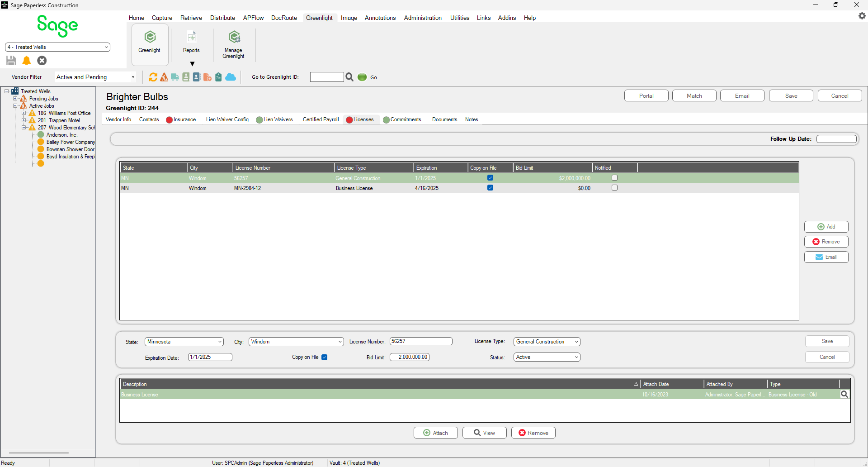Click the Follow Up Date field
The image size is (868, 467).
(836, 139)
